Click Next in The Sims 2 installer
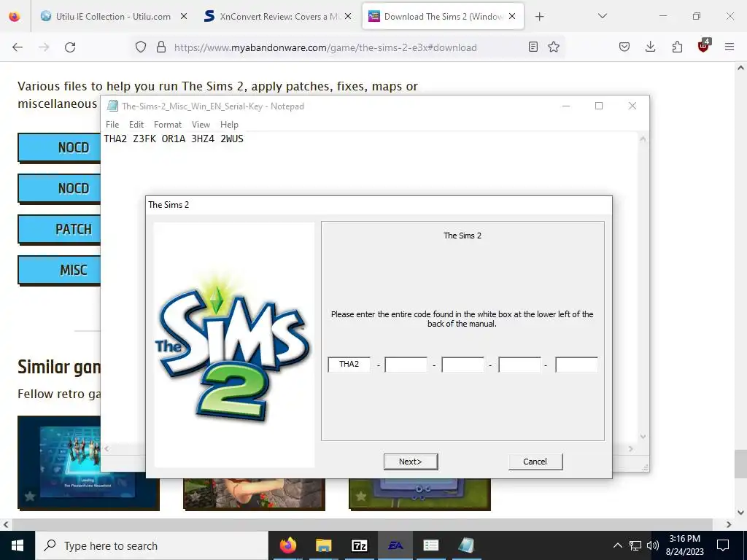 tap(411, 462)
